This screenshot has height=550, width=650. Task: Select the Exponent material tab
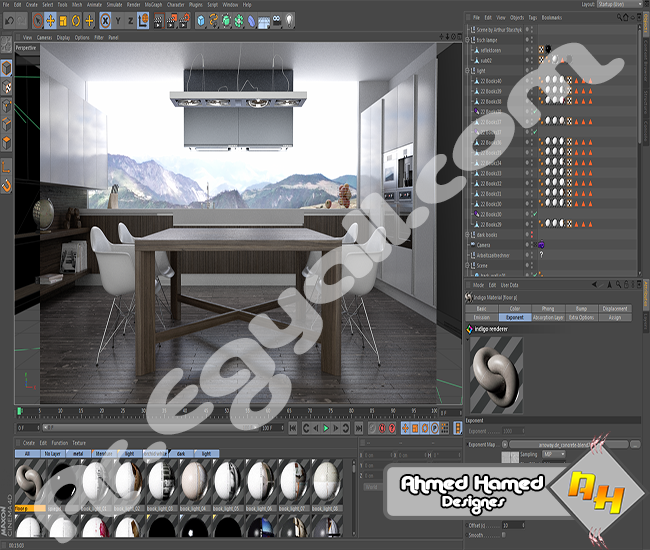pos(515,317)
